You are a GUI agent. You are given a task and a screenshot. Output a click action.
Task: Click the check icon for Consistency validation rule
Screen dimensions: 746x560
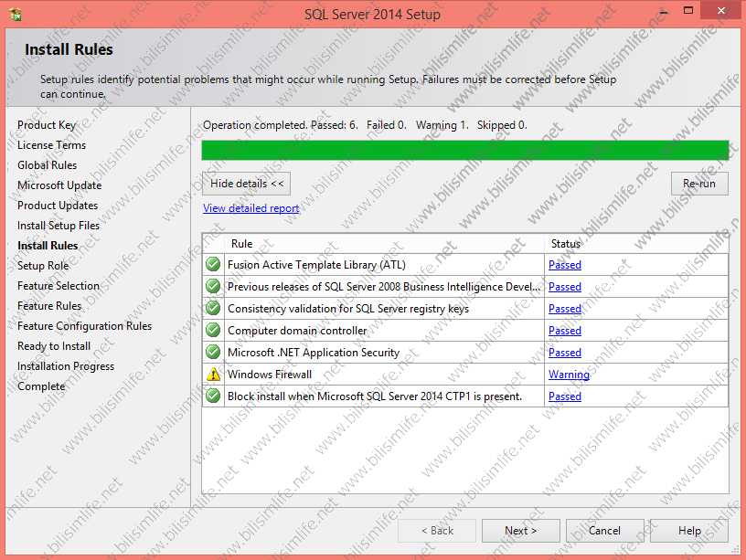[x=213, y=308]
